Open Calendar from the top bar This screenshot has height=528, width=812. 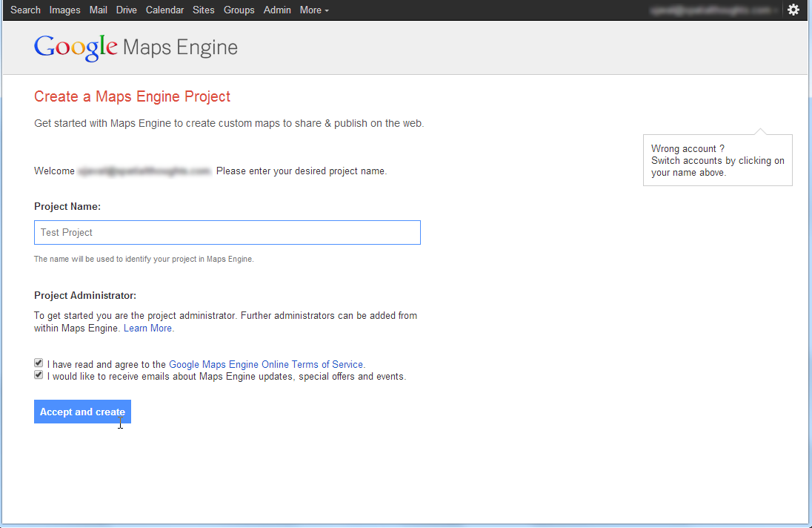[x=164, y=10]
